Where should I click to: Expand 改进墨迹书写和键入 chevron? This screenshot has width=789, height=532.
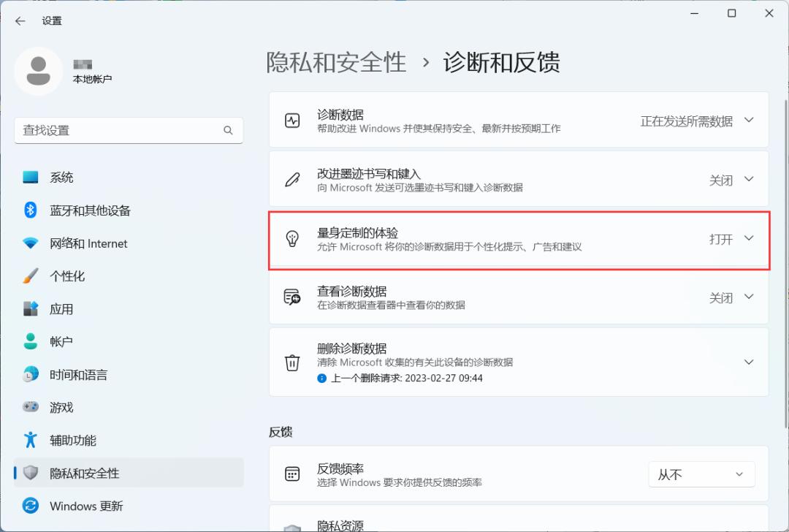tap(749, 179)
